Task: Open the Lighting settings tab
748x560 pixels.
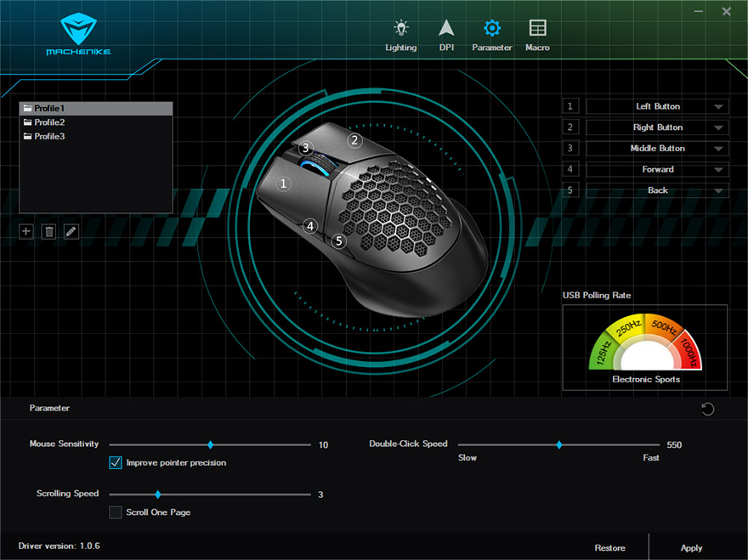Action: pyautogui.click(x=400, y=36)
